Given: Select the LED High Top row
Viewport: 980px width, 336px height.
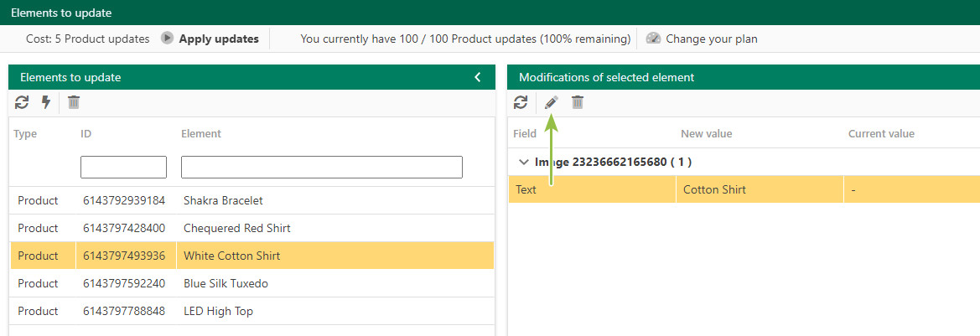Looking at the screenshot, I should tap(251, 310).
